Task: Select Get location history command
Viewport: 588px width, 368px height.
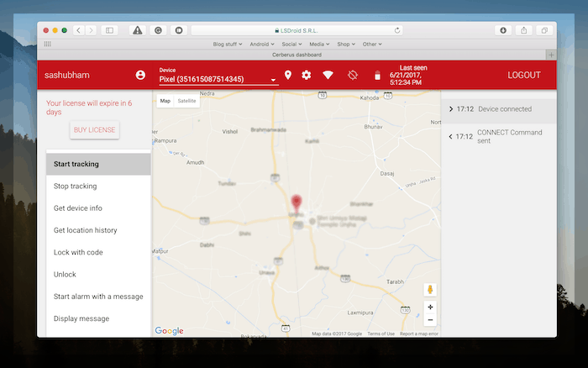Action: (98, 230)
